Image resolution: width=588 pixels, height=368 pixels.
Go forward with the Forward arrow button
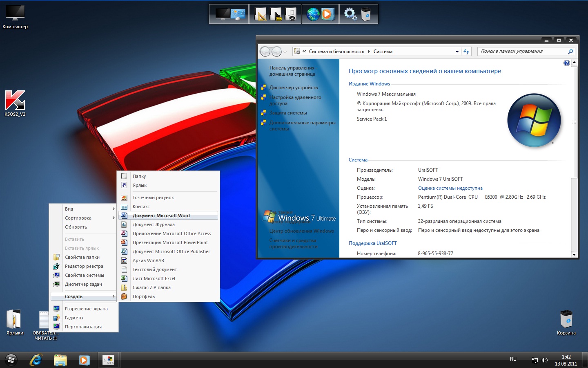276,52
